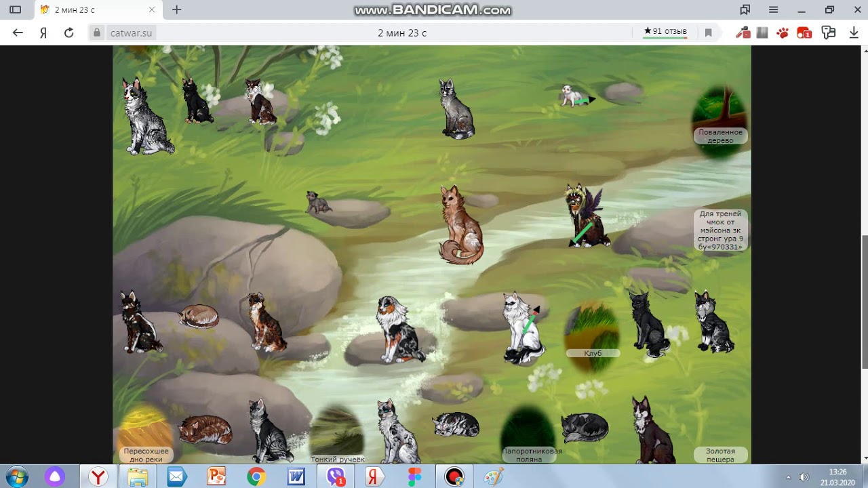
Task: Click the large grey-white cat at top left
Action: click(x=145, y=116)
